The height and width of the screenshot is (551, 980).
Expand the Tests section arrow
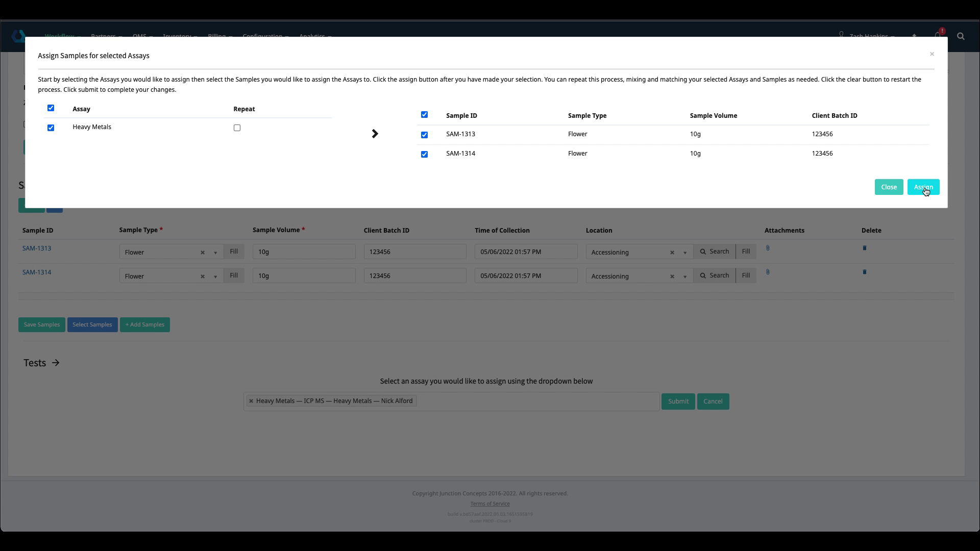pos(56,363)
